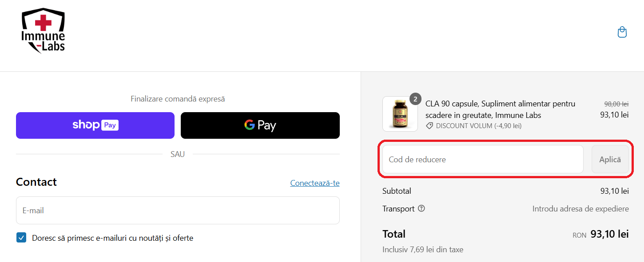
Task: Pay using the shop Pay button
Action: pyautogui.click(x=95, y=125)
